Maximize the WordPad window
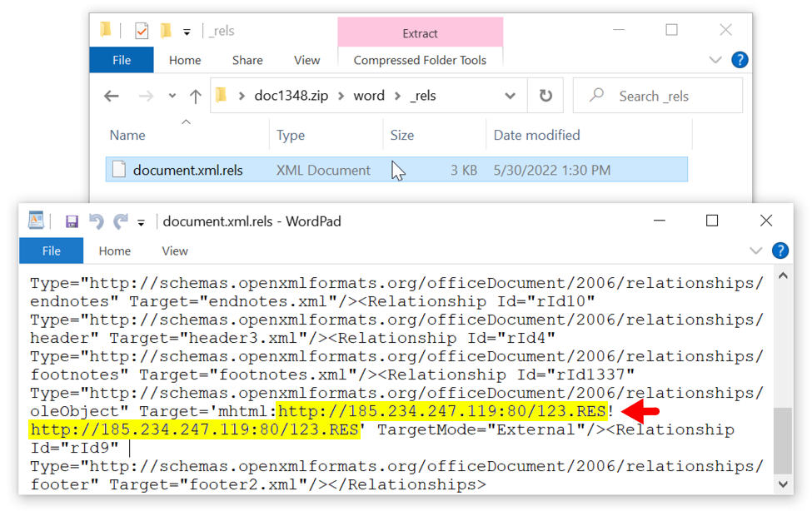This screenshot has height=511, width=812. tap(712, 221)
